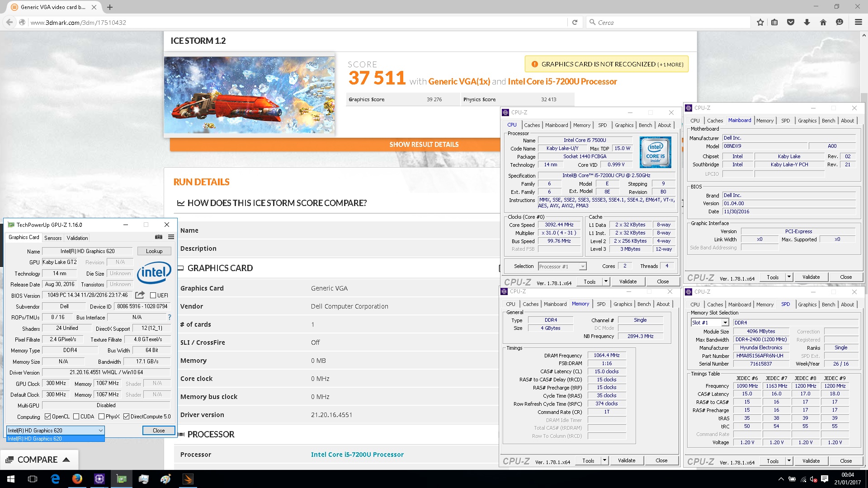Viewport: 868px width, 488px height.
Task: Open the Action Center notification icon
Action: click(x=825, y=479)
